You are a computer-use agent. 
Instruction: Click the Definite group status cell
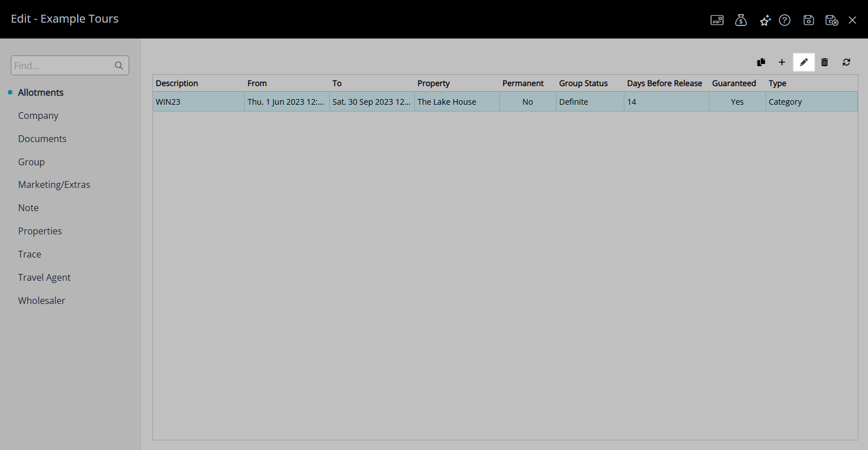pos(590,102)
